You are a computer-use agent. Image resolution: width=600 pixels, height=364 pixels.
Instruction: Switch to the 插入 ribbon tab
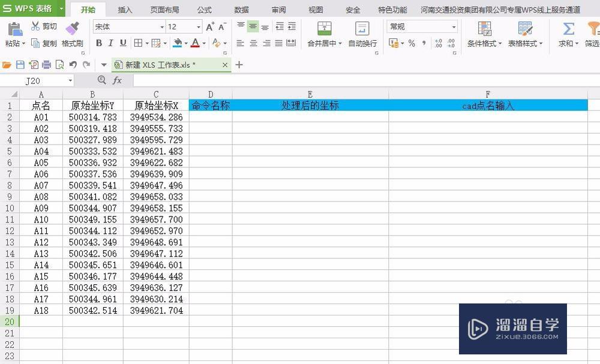click(125, 10)
